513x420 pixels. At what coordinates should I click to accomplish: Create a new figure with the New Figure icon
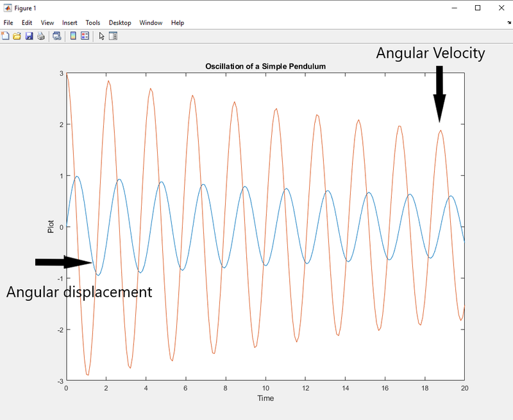(6, 36)
